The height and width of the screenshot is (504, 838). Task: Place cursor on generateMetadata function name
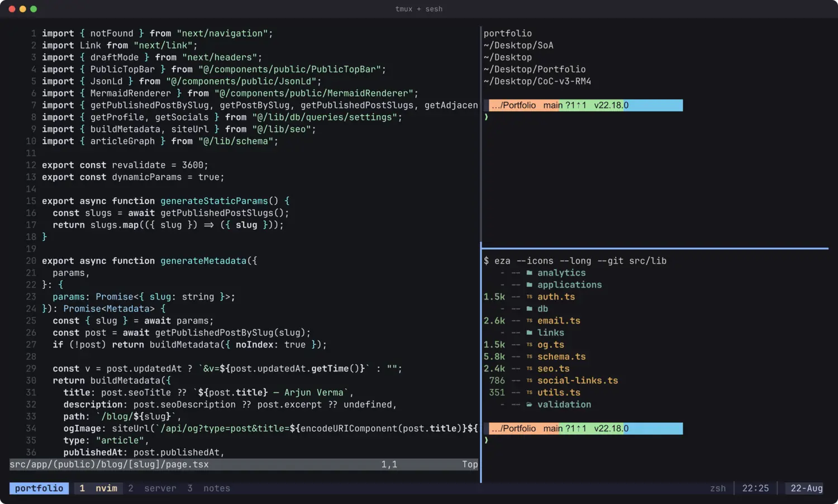click(x=203, y=261)
